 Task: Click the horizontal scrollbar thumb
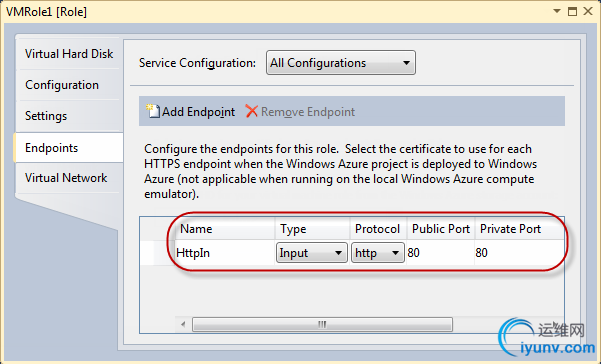(x=322, y=325)
